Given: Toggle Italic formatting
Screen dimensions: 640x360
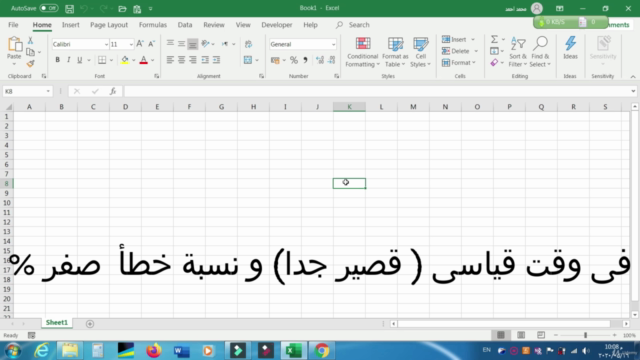Looking at the screenshot, I should [69, 60].
